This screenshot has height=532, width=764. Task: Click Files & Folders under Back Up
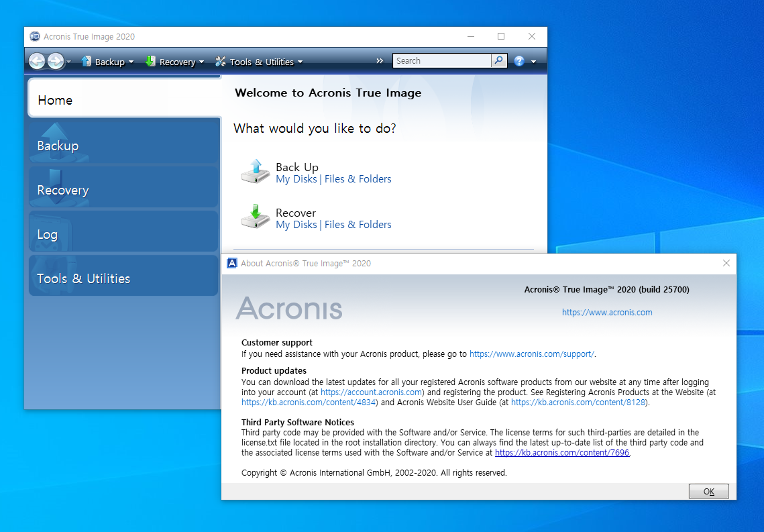tap(358, 179)
